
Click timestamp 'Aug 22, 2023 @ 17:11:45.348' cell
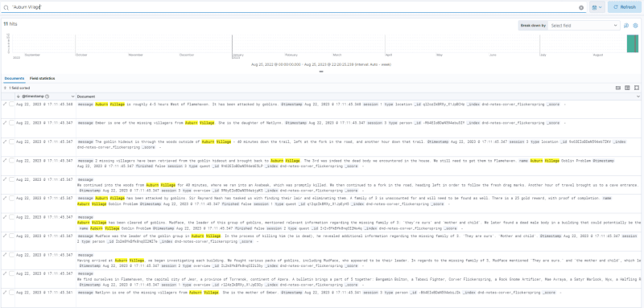coord(44,105)
